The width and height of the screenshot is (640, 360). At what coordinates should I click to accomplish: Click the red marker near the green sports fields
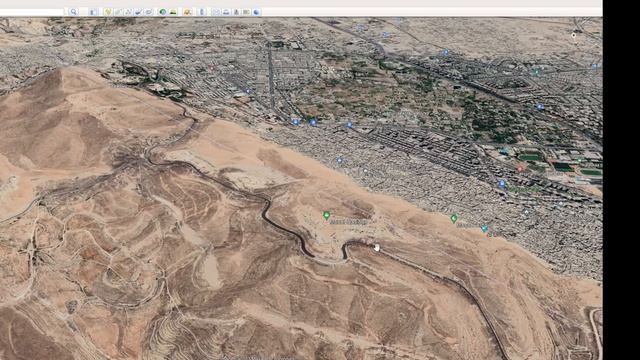tap(520, 168)
